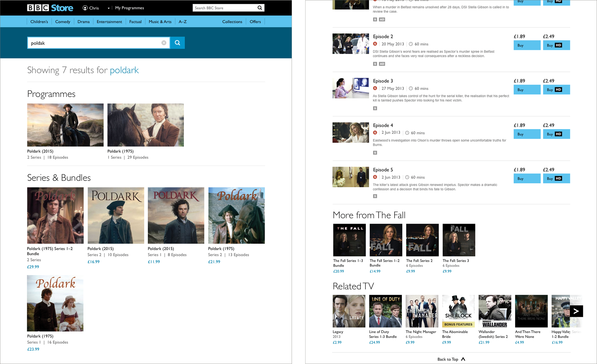This screenshot has width=597, height=364.
Task: Click the guidance G icon for Episode 4
Action: 375,132
